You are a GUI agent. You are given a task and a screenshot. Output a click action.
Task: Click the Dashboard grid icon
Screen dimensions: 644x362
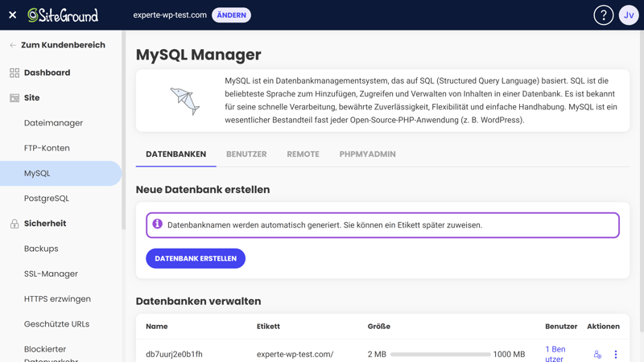14,72
